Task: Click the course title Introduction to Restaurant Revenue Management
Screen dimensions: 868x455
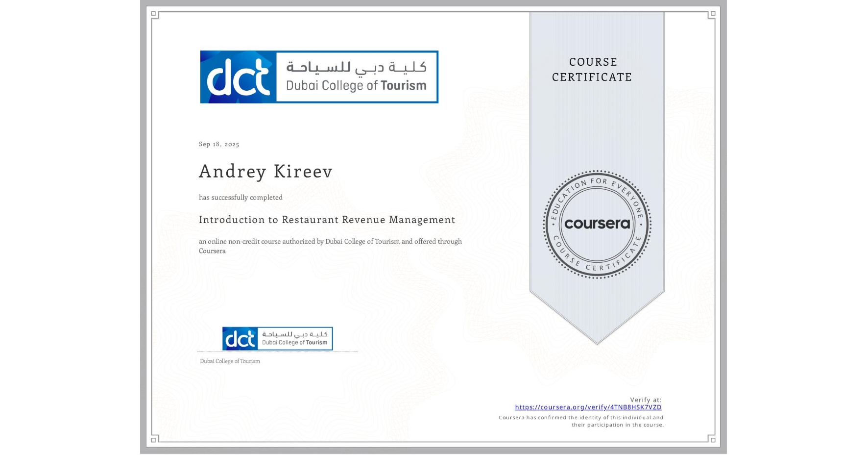Action: tap(327, 220)
